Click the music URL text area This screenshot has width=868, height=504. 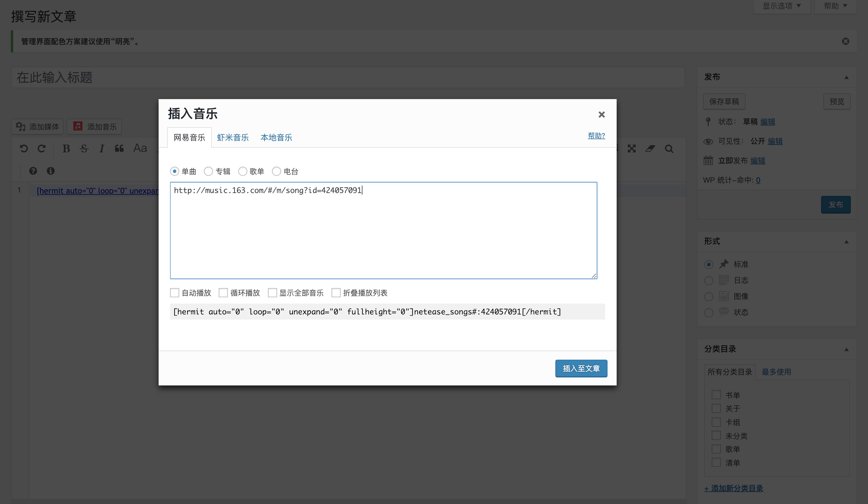(x=383, y=230)
